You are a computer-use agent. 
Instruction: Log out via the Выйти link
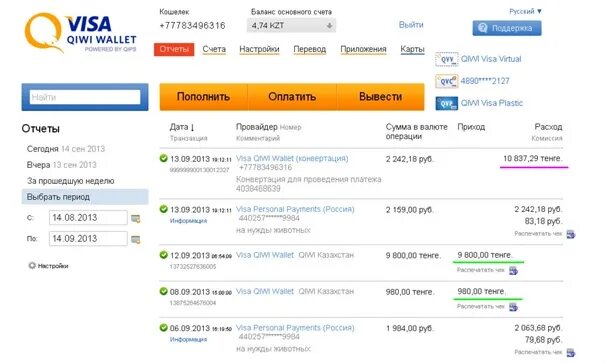click(411, 25)
